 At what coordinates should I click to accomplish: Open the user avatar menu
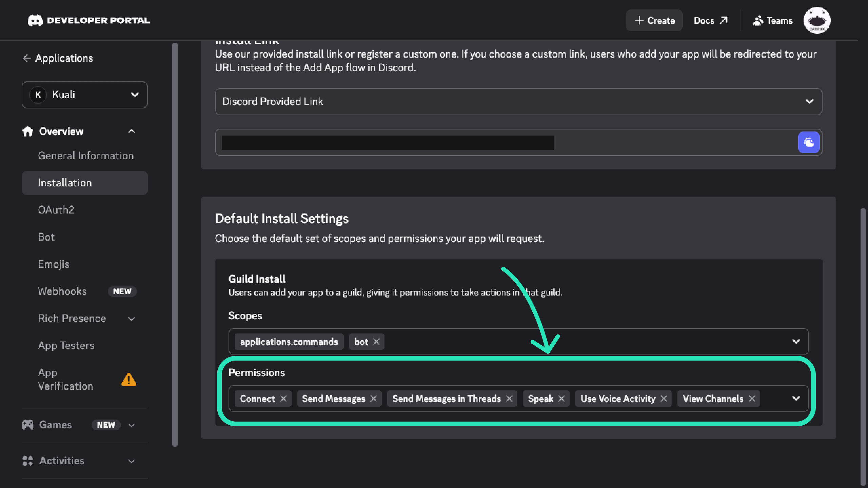point(817,20)
